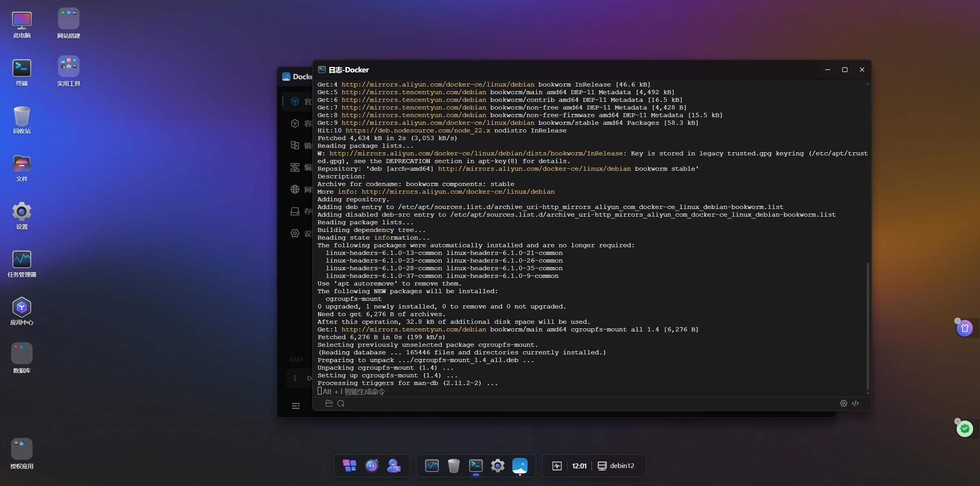This screenshot has width=980, height=486.
Task: Open the folder icon in log toolbar
Action: [x=328, y=403]
